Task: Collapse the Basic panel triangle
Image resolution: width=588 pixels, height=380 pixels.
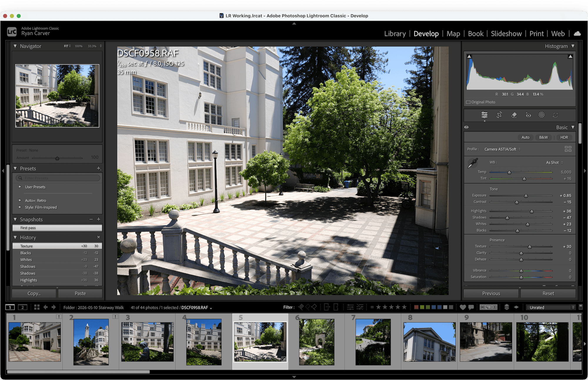Action: (x=573, y=127)
